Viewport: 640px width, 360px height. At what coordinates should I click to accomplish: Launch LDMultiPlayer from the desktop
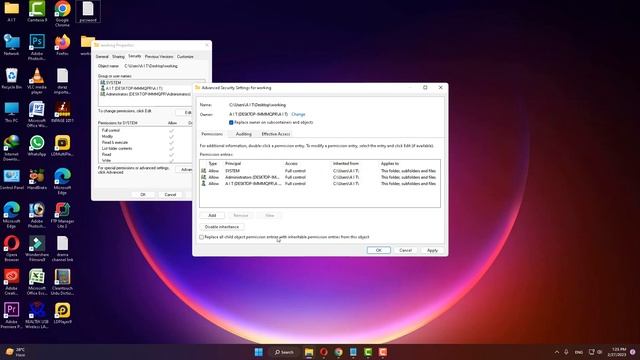[62, 145]
